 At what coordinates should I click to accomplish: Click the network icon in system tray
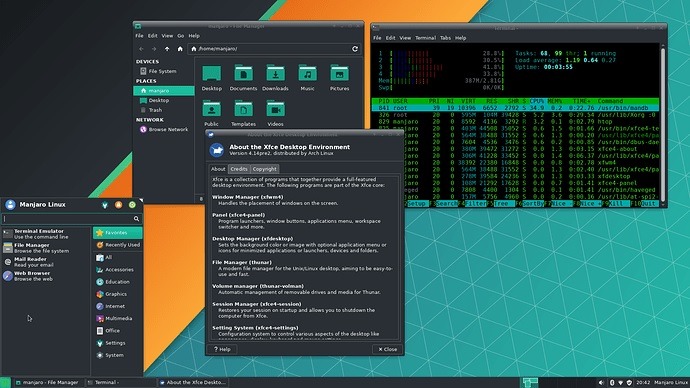(620, 383)
